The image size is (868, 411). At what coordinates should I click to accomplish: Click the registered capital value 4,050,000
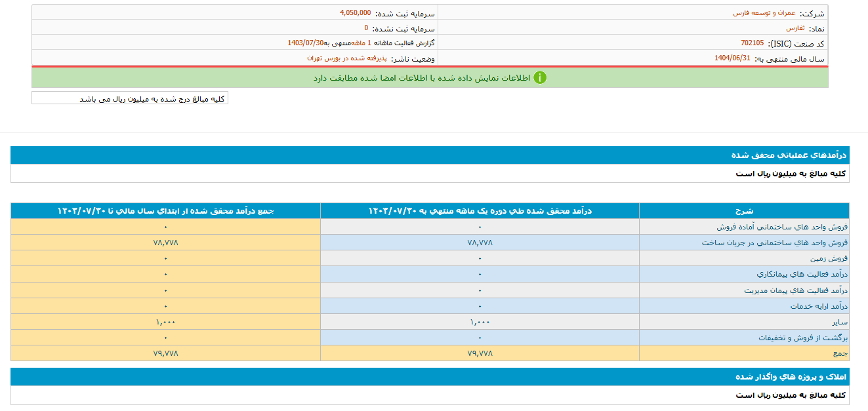355,13
